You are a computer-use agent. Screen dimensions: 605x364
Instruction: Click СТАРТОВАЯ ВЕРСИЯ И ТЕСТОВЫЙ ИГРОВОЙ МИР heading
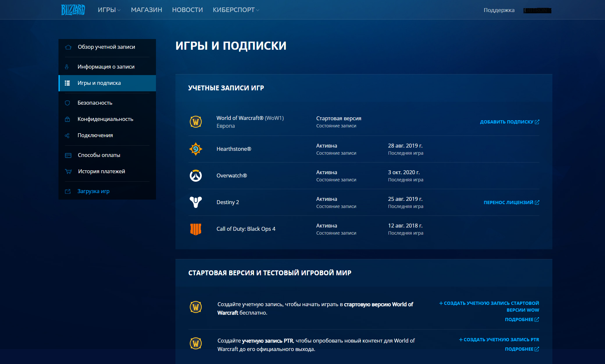click(270, 273)
